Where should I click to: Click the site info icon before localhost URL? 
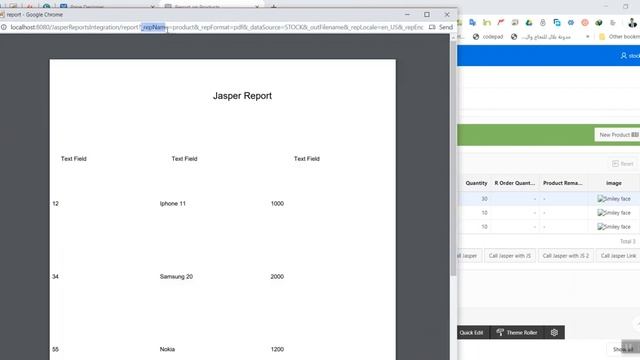(x=4, y=27)
